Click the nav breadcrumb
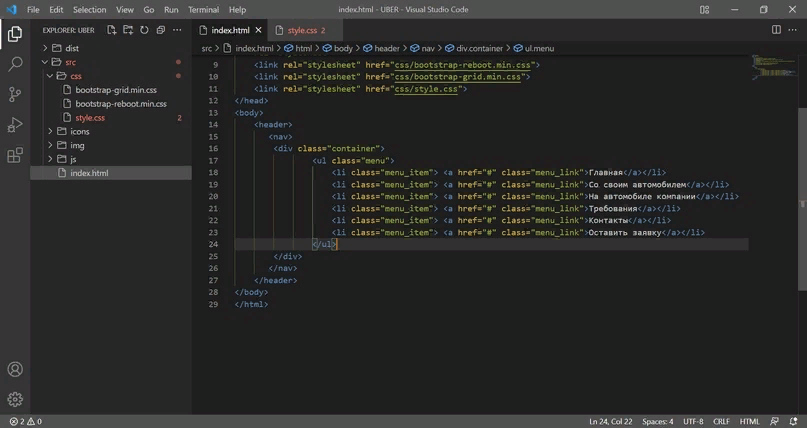Screen dimensions: 807x428 pyautogui.click(x=428, y=48)
